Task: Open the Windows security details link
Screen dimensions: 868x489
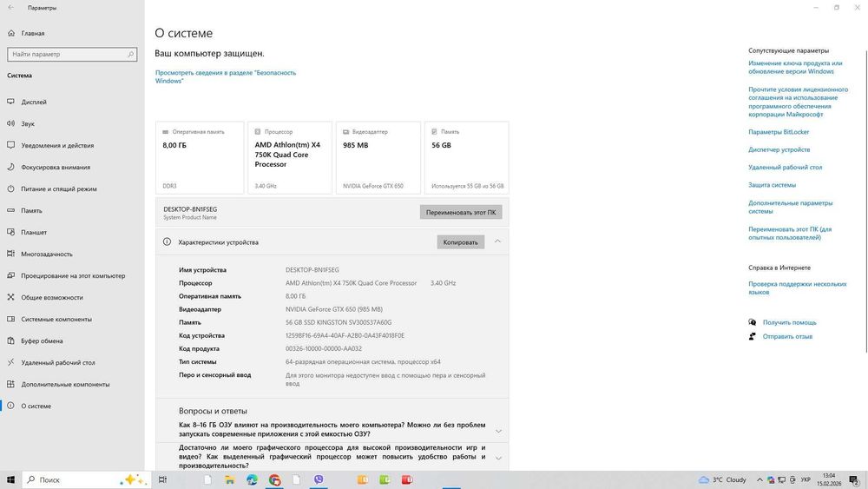Action: 226,76
